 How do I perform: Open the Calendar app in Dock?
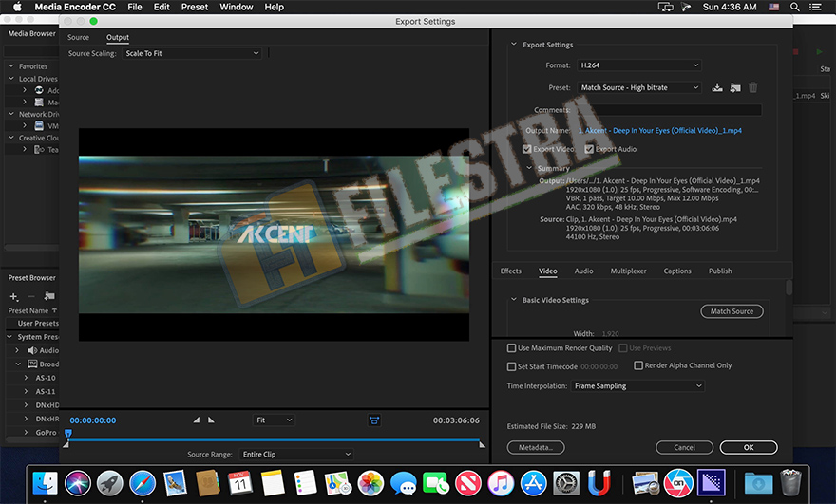[240, 484]
